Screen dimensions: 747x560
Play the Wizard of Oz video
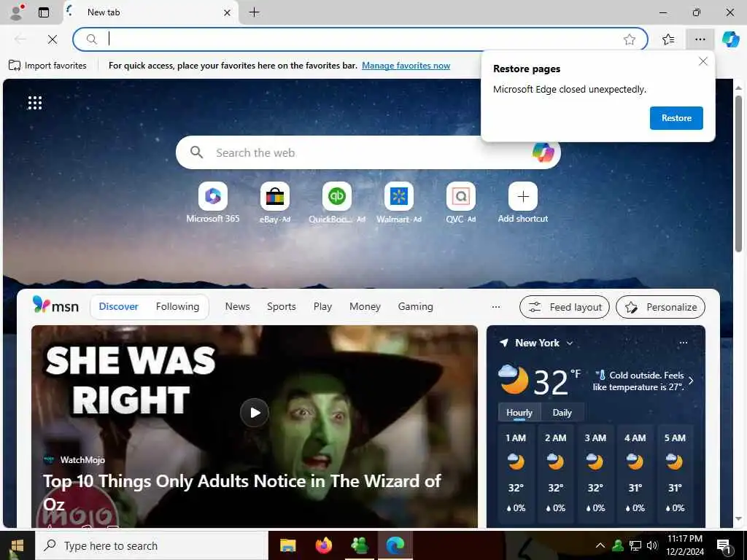click(255, 413)
